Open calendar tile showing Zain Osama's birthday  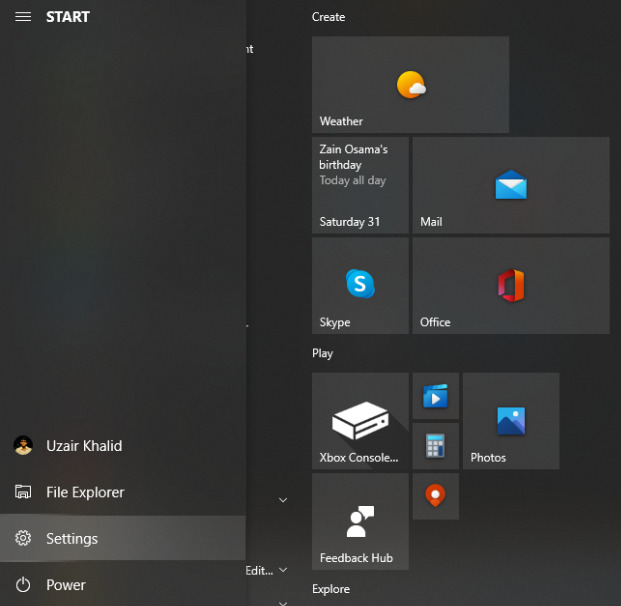pos(360,186)
